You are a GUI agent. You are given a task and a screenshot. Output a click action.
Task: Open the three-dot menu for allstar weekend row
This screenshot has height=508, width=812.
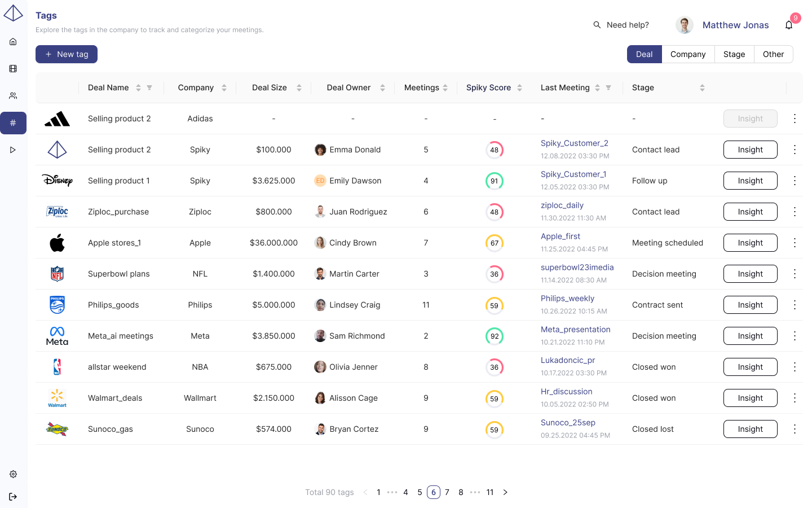[x=795, y=367]
